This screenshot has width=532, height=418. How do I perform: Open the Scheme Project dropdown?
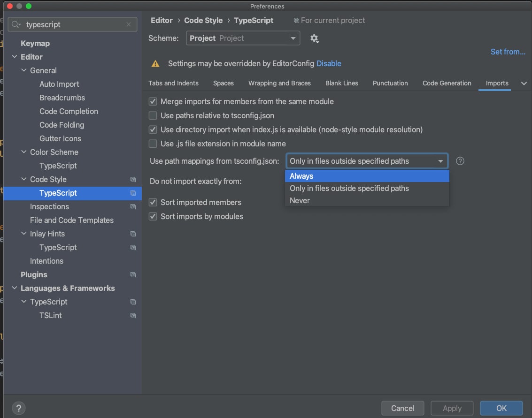pyautogui.click(x=243, y=38)
